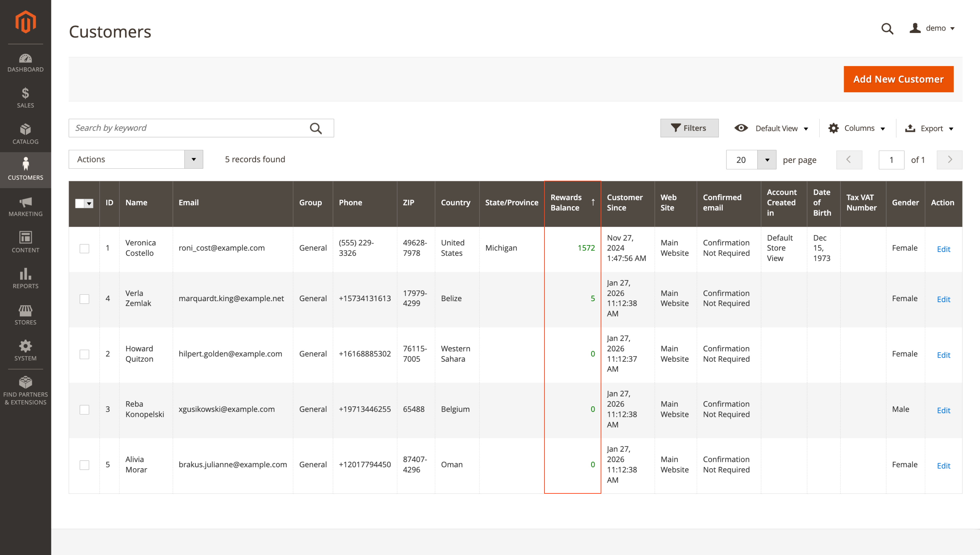Expand the Export dropdown
The width and height of the screenshot is (980, 555).
coord(929,128)
